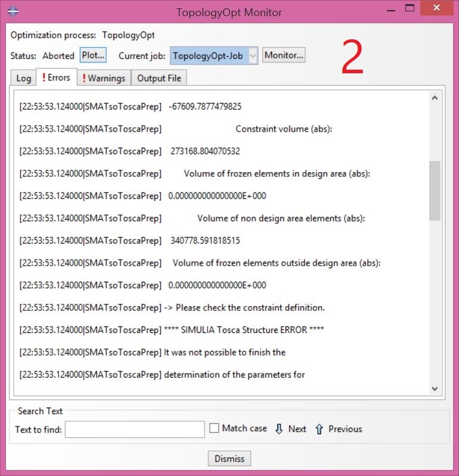Click the Abaqus app icon in title bar
Screen dimensions: 459x476
[13, 11]
